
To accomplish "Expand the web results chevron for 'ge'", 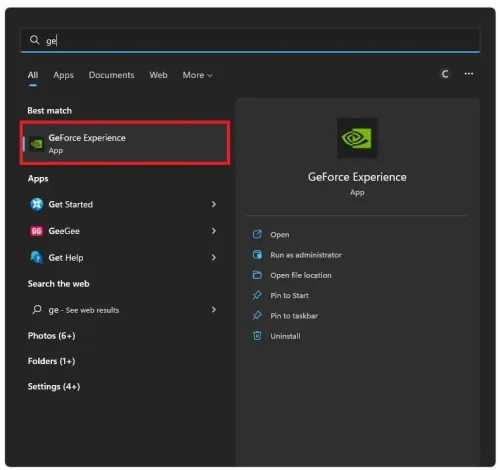I will (214, 310).
